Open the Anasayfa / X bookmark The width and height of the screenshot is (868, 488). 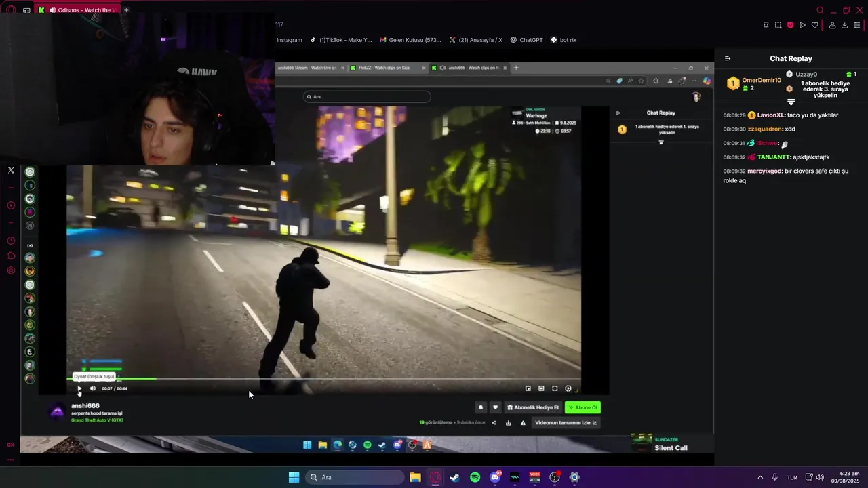[475, 40]
